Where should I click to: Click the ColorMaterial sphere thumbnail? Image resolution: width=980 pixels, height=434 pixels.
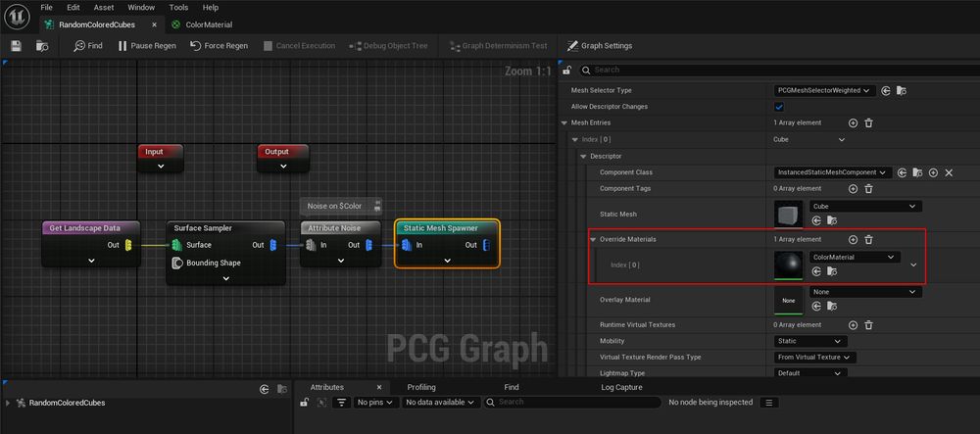tap(788, 265)
